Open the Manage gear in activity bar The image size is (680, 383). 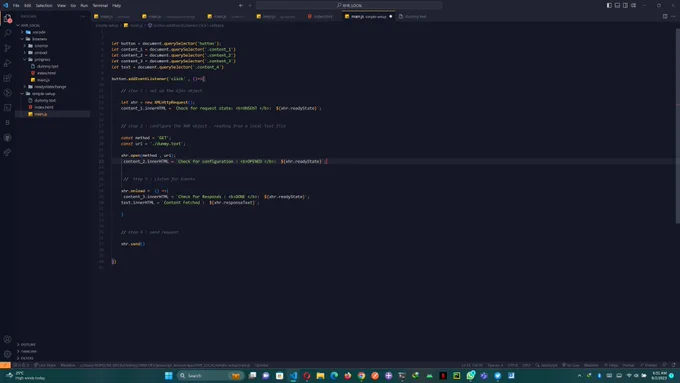(x=7, y=354)
